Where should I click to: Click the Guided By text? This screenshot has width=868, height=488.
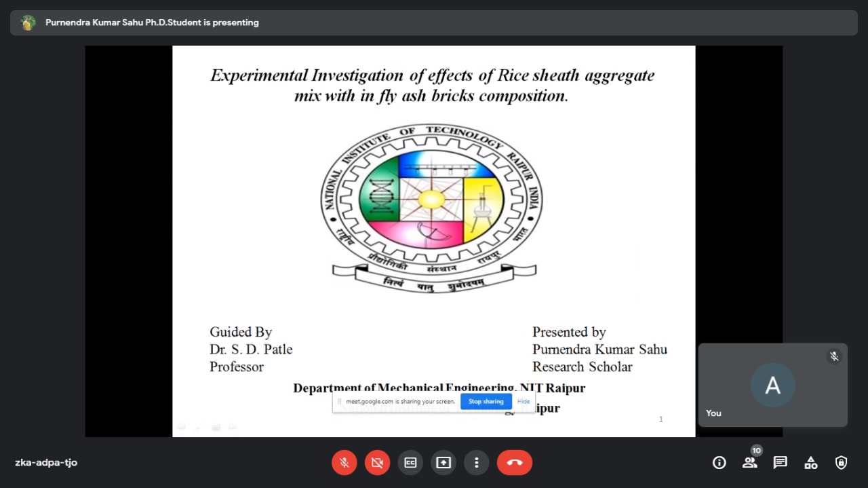(241, 332)
